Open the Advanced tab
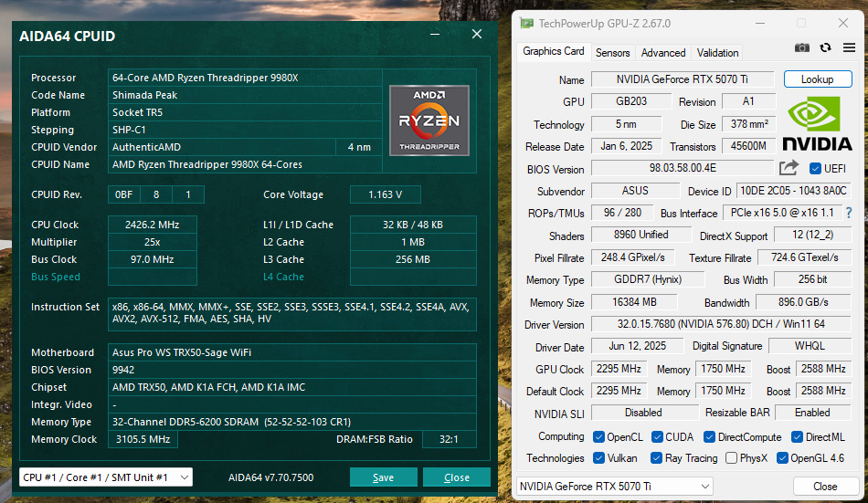This screenshot has width=868, height=503. tap(663, 53)
